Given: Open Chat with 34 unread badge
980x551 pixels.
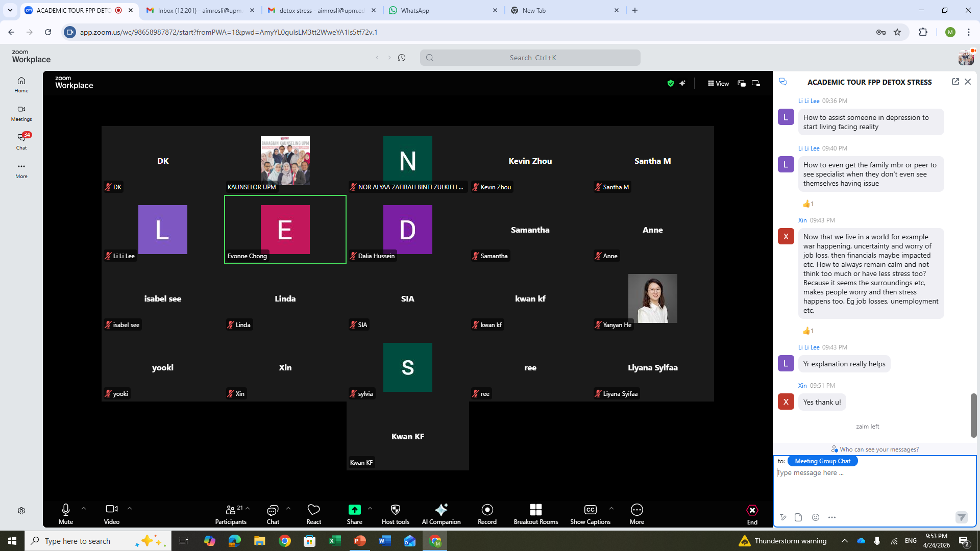Looking at the screenshot, I should click(21, 141).
